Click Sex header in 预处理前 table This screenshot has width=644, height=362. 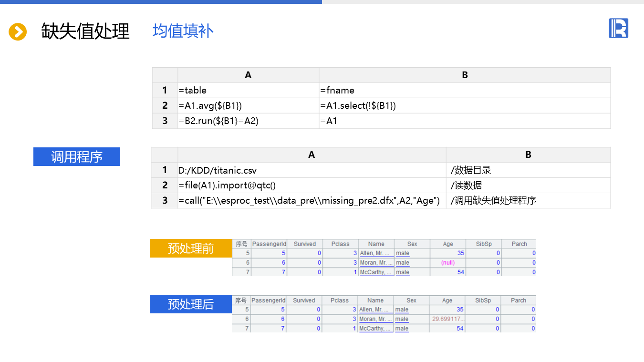pyautogui.click(x=412, y=244)
